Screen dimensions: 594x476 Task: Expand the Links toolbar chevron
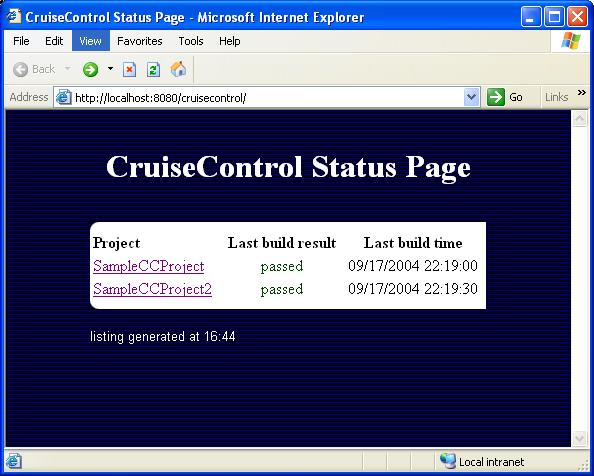click(581, 93)
